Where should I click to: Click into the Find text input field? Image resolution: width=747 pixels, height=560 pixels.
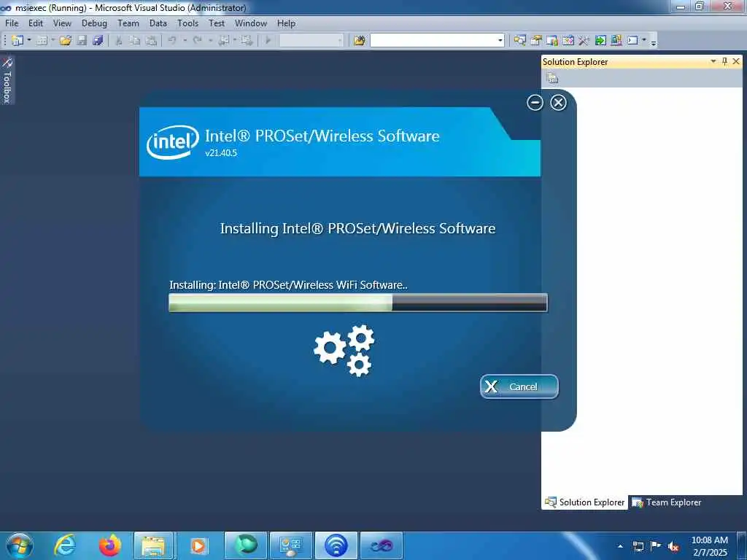click(x=433, y=41)
